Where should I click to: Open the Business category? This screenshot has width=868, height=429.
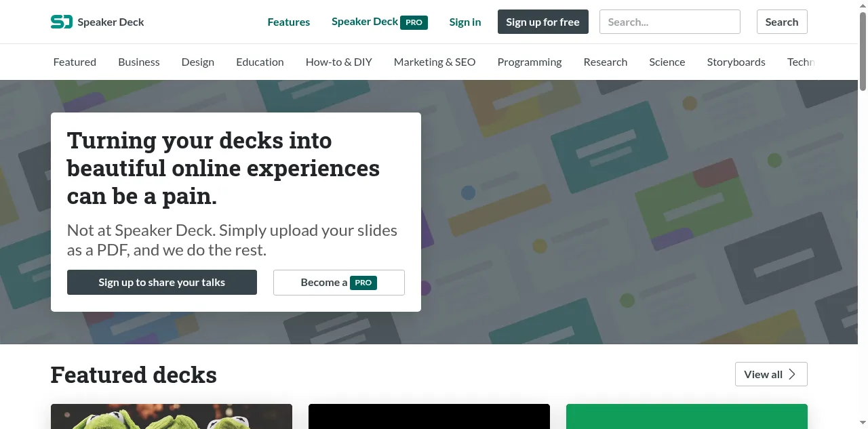tap(138, 62)
